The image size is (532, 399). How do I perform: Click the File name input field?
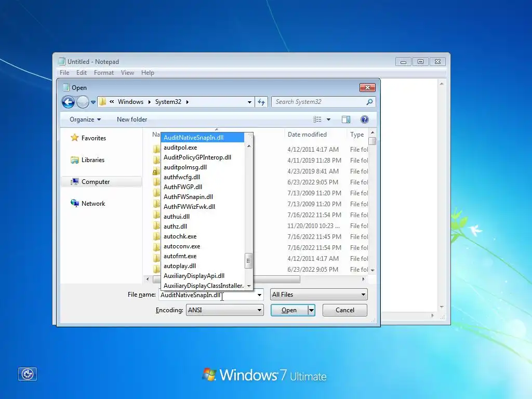click(x=207, y=295)
